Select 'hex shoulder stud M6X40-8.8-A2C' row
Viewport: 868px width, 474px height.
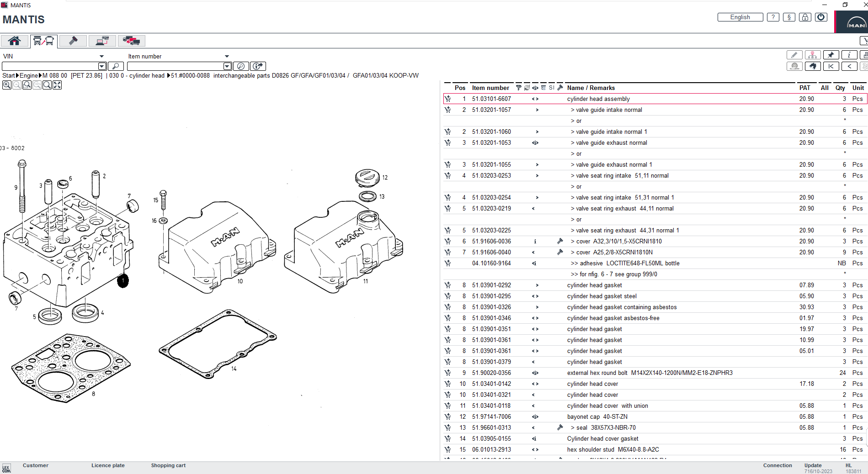[655, 449]
